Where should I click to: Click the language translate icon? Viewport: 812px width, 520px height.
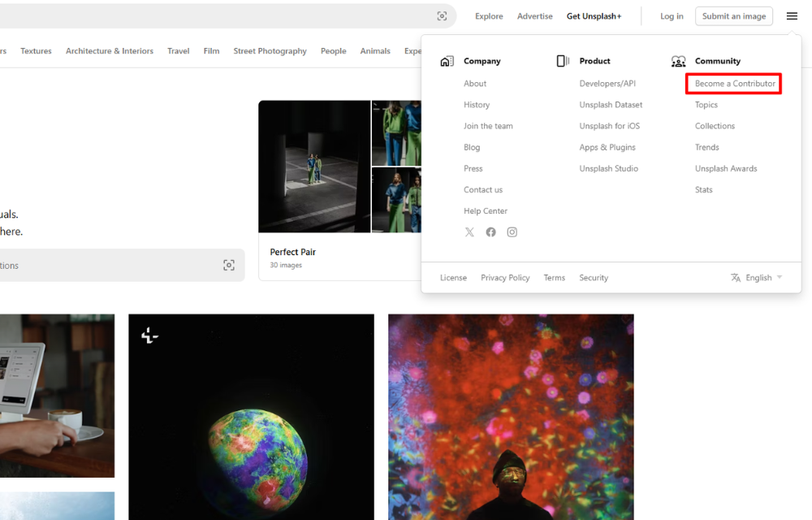click(736, 278)
